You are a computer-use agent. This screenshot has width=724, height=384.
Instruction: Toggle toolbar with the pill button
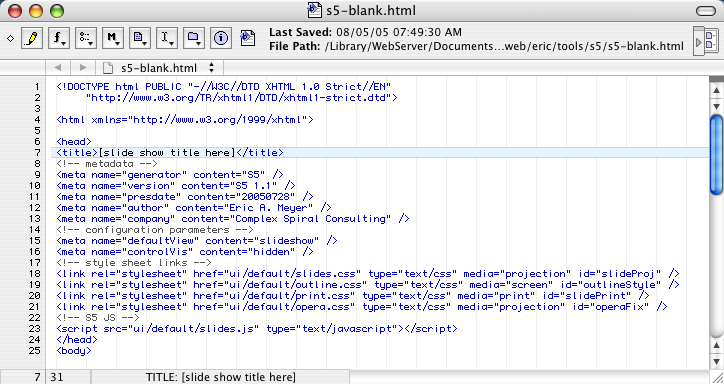(x=705, y=11)
